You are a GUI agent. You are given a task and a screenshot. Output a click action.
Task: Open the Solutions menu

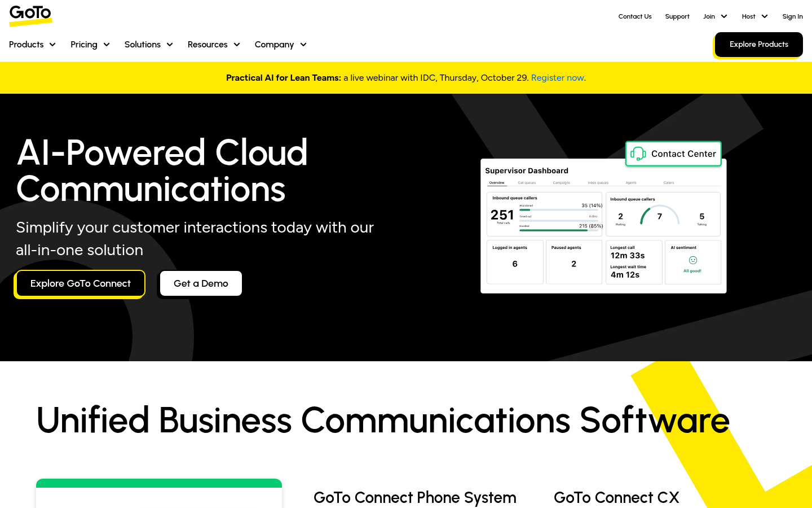(149, 45)
